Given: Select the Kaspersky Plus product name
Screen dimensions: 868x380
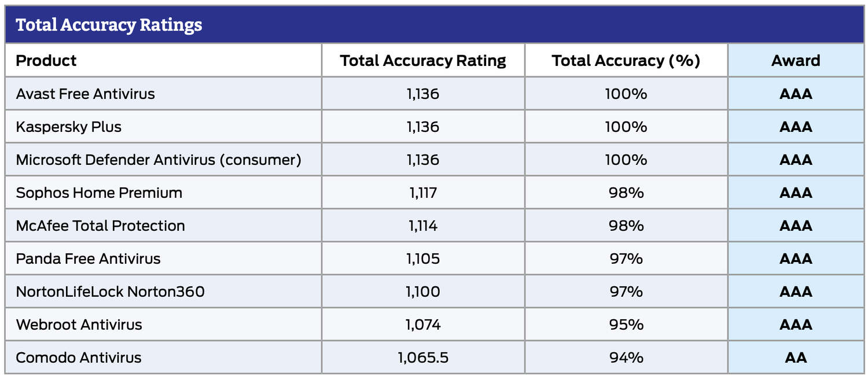Looking at the screenshot, I should [69, 127].
